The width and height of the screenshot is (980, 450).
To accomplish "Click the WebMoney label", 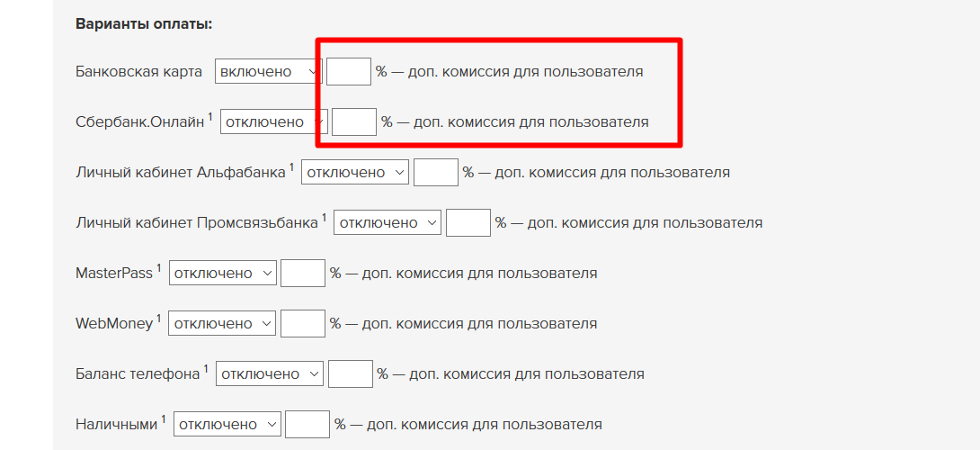I will 114,324.
